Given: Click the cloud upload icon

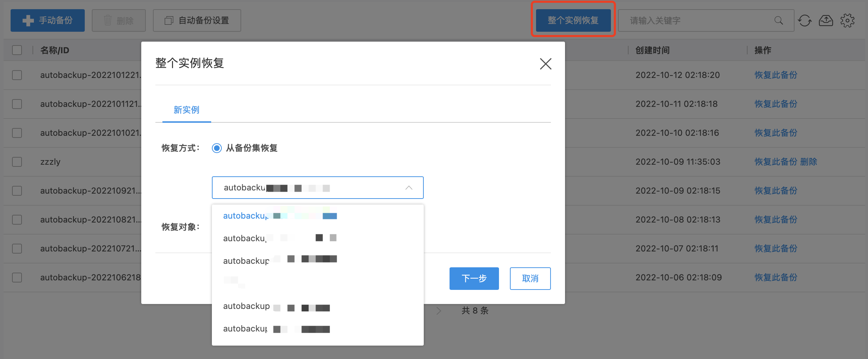Looking at the screenshot, I should (x=826, y=21).
